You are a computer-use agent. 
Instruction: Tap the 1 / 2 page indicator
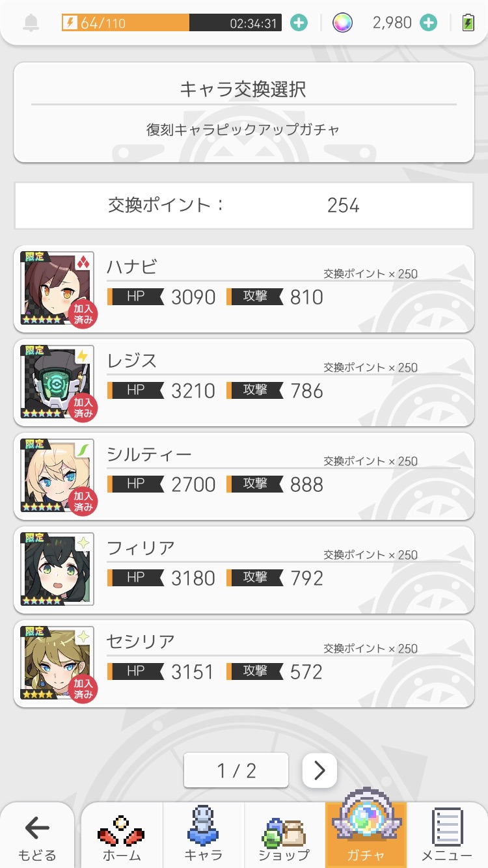pos(236,770)
